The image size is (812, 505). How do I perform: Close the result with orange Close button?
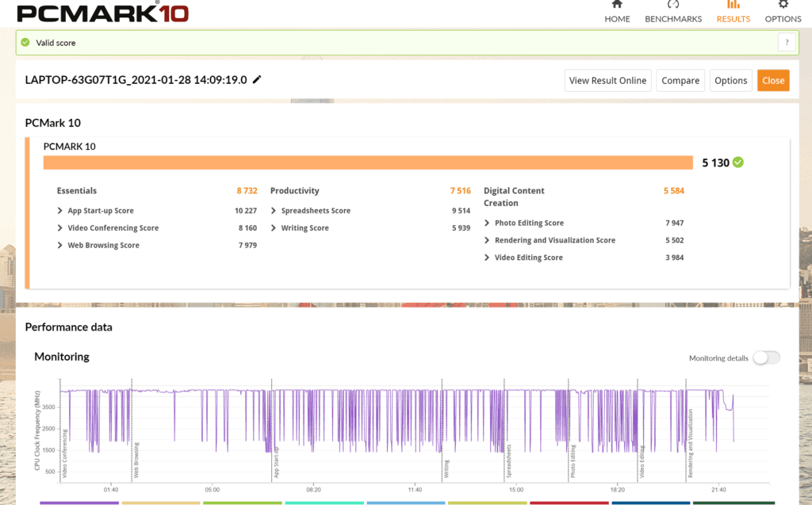coord(773,80)
